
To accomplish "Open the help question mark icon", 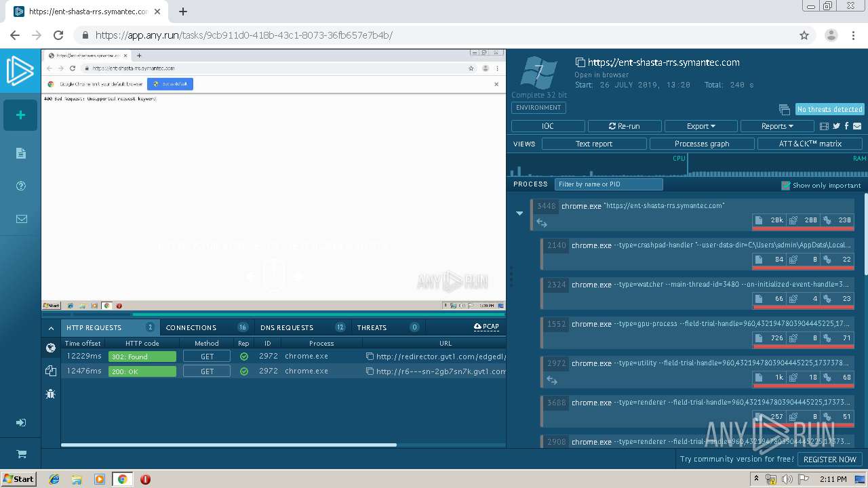I will click(21, 186).
